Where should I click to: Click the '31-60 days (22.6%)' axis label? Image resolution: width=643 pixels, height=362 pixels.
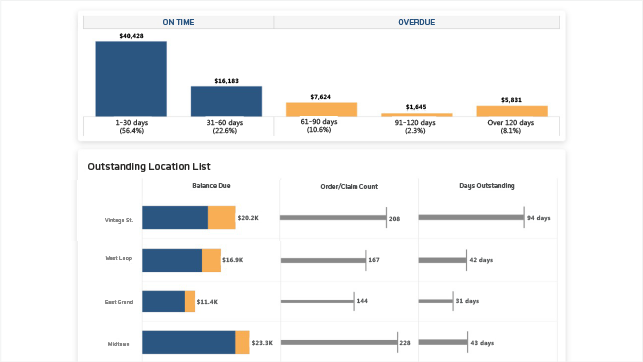coord(225,127)
